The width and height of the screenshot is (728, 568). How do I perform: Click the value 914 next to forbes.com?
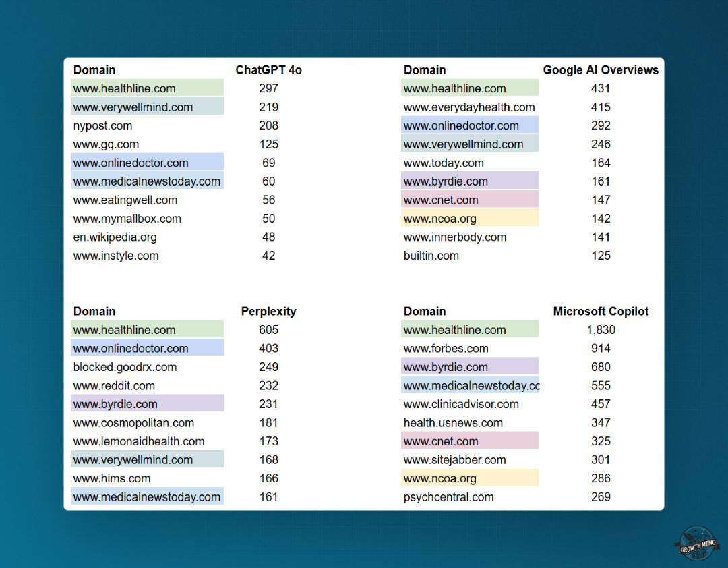click(601, 349)
